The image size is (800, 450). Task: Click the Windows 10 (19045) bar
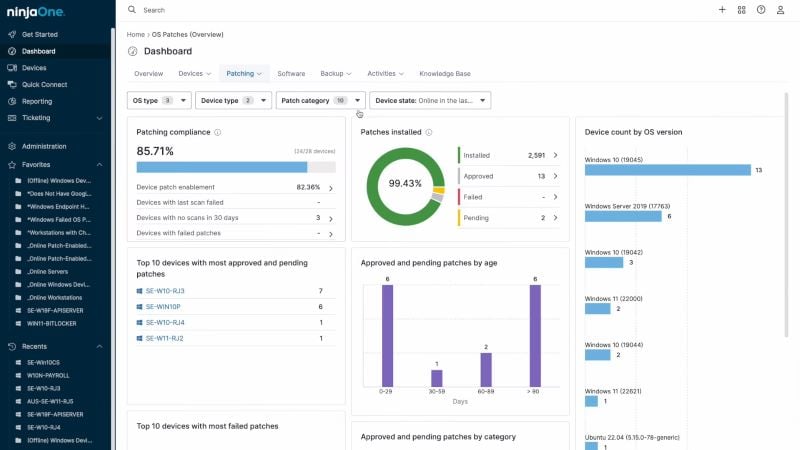(668, 170)
